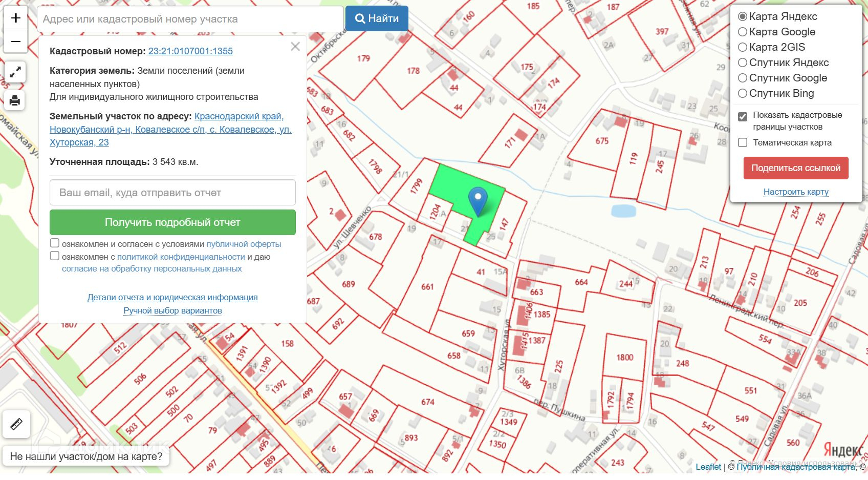The height and width of the screenshot is (480, 868).
Task: Expand Детали отчета и юридическая информация
Action: pyautogui.click(x=172, y=297)
